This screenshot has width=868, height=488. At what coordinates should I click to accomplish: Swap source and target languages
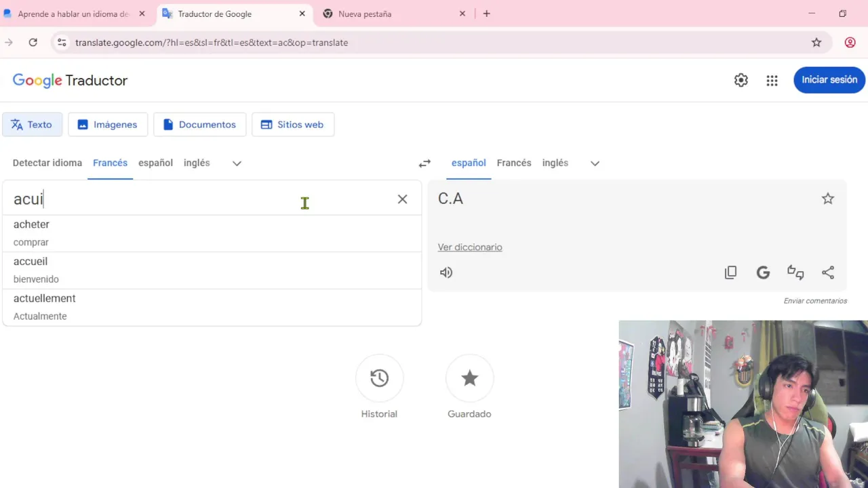(x=425, y=163)
